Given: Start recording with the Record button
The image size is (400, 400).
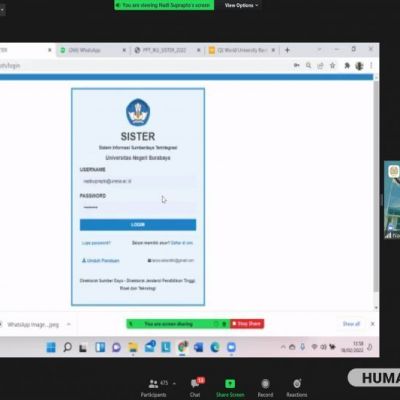Looking at the screenshot, I should (265, 388).
